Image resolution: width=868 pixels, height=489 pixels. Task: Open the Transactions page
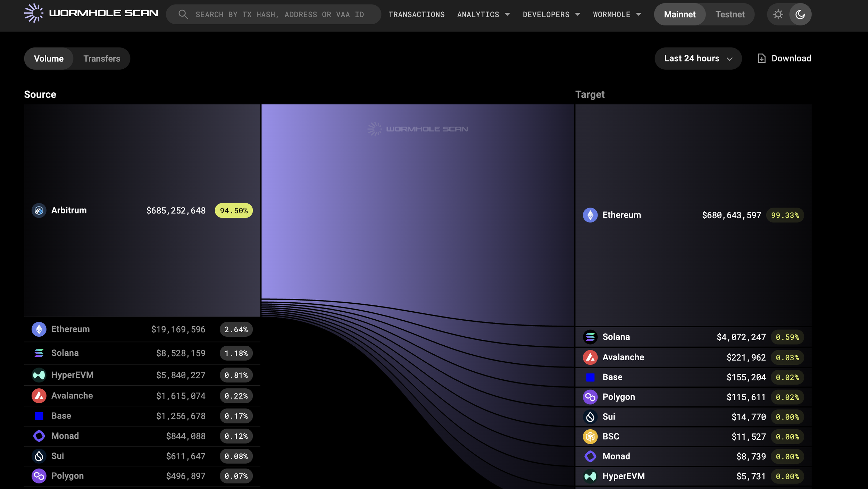point(416,15)
